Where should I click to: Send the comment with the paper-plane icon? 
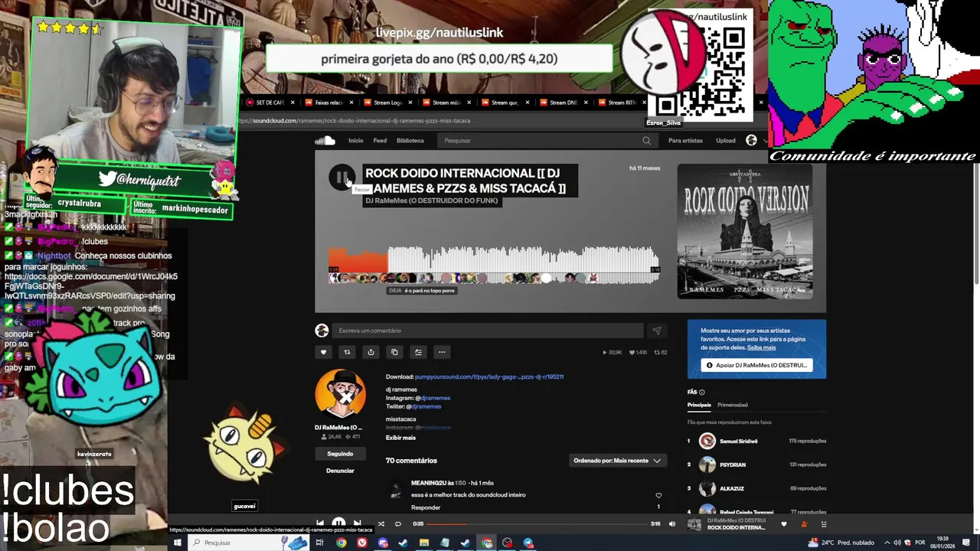pyautogui.click(x=656, y=331)
